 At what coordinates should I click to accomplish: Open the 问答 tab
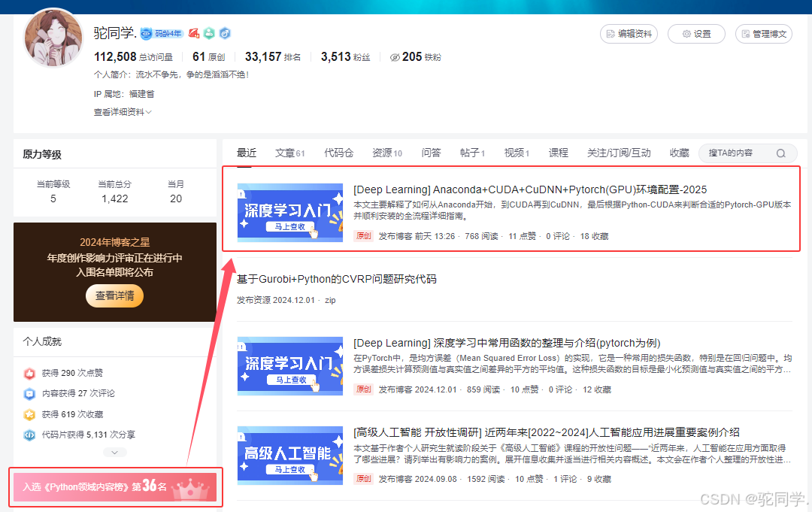tap(431, 153)
